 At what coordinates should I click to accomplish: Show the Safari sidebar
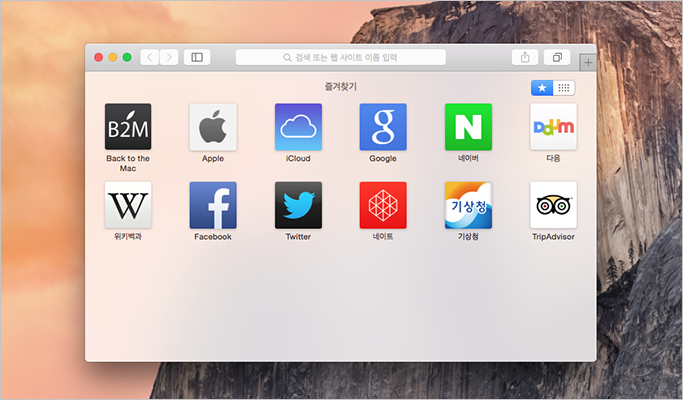click(x=197, y=57)
